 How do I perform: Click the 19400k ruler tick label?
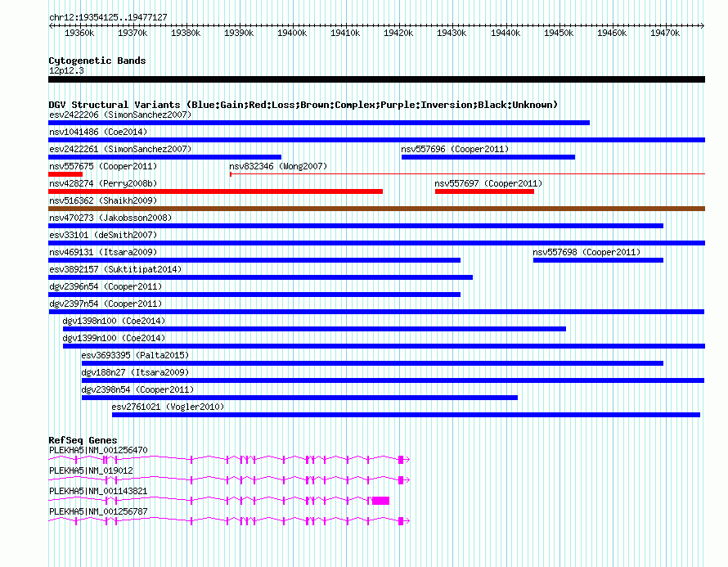[292, 33]
